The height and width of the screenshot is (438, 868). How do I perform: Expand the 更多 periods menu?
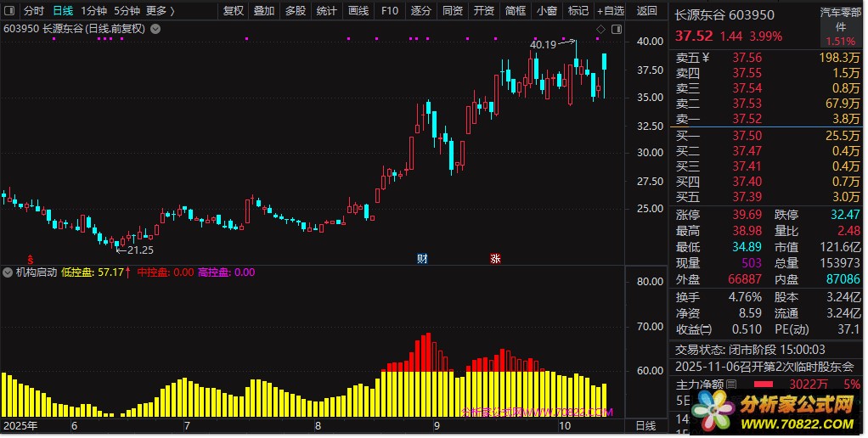160,10
